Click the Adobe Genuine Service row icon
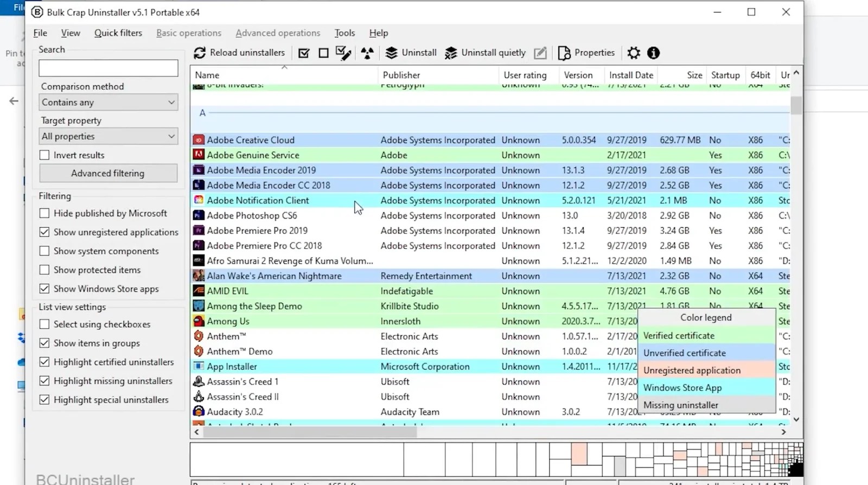868x485 pixels. pyautogui.click(x=199, y=155)
